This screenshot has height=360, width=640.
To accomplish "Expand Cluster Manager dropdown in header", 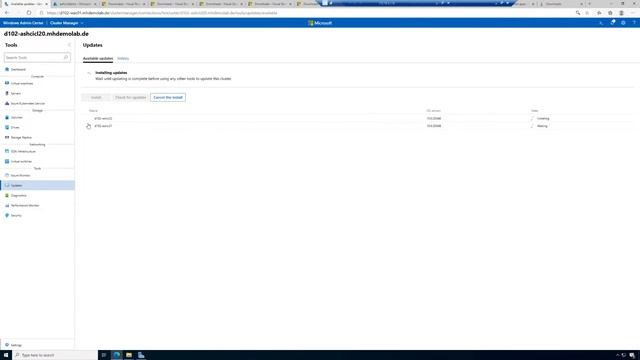I will (x=67, y=23).
